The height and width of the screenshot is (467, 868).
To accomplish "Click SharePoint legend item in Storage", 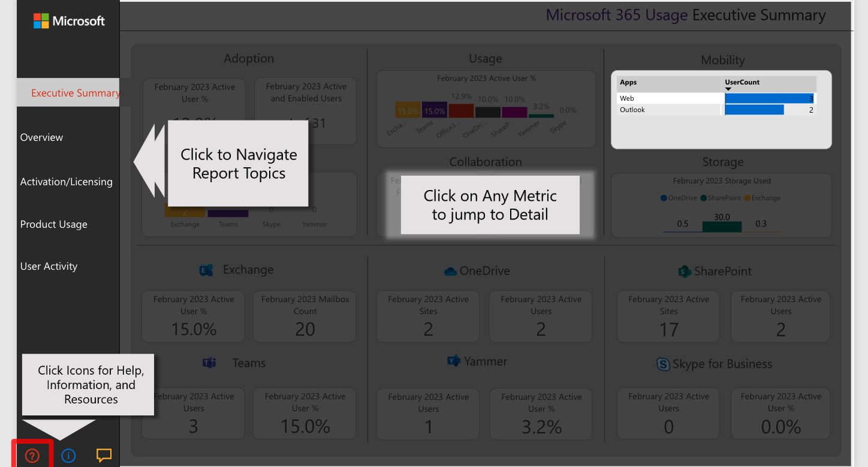I will coord(721,198).
